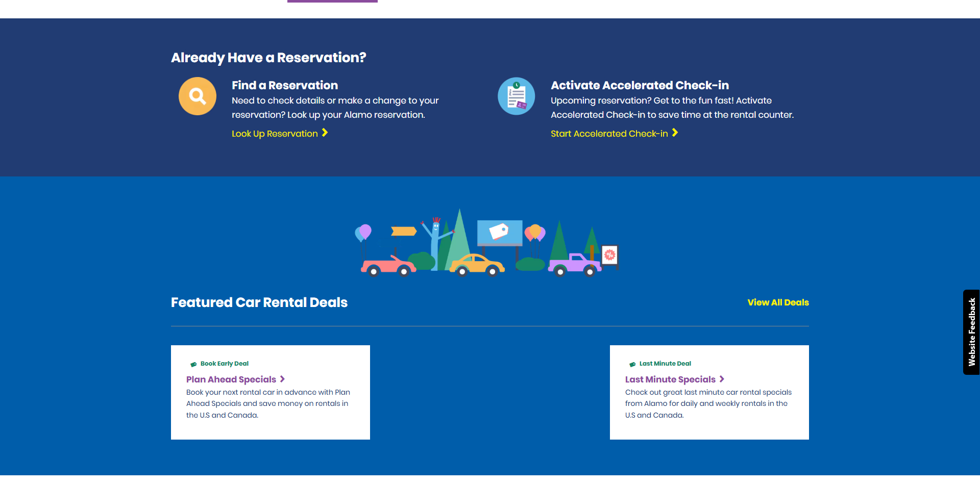Click the green tag icon beside Last Minute Deal
The width and height of the screenshot is (980, 486).
tap(632, 364)
